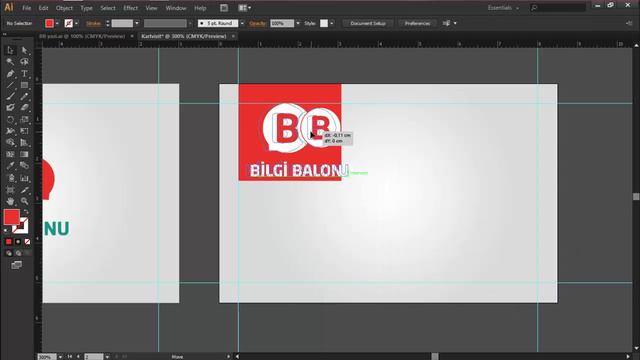Select the Selection tool (black arrow)

(10, 50)
